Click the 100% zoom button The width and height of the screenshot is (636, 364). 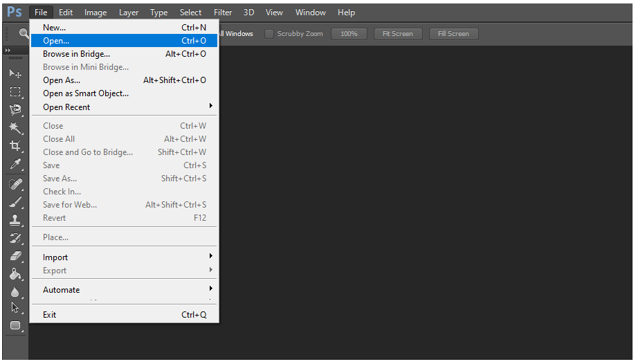(x=349, y=34)
